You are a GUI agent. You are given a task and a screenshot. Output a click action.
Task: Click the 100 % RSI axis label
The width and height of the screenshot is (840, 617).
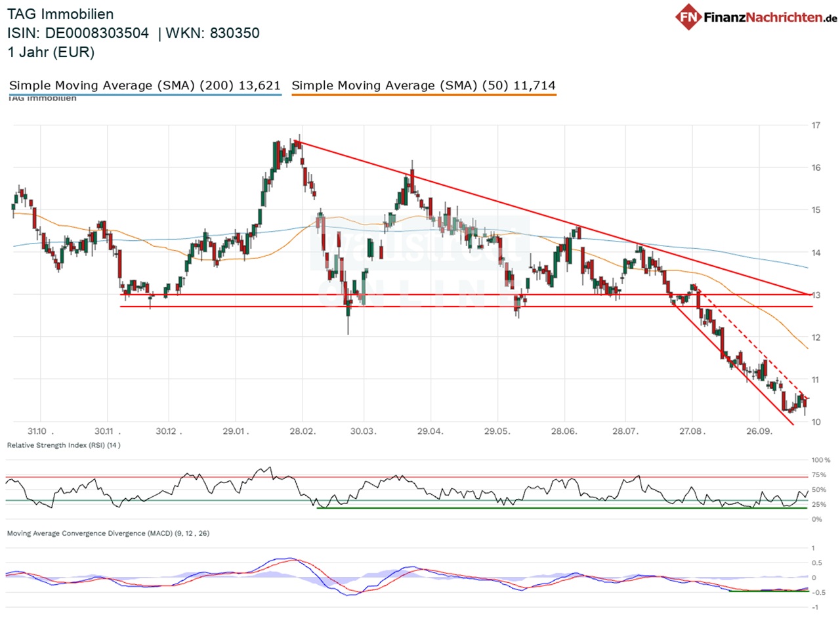click(x=820, y=460)
